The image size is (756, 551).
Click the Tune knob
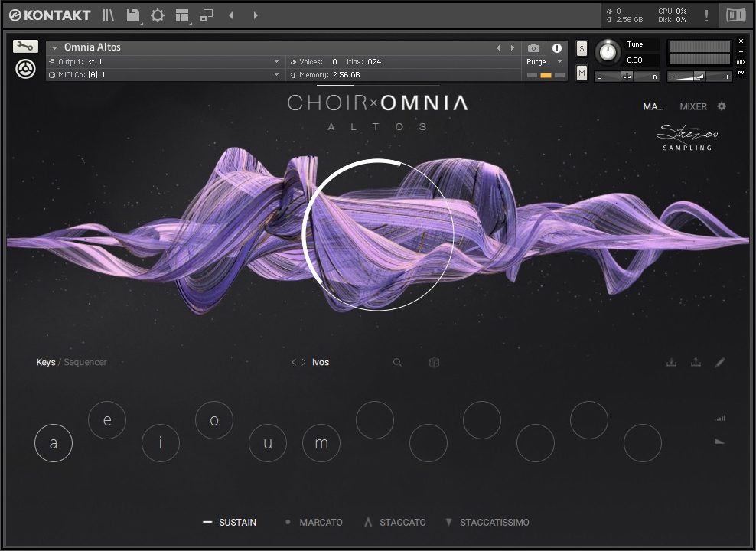coord(608,51)
